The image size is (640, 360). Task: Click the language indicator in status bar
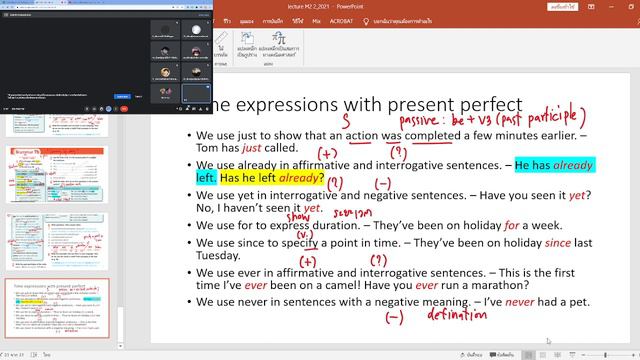click(x=47, y=355)
